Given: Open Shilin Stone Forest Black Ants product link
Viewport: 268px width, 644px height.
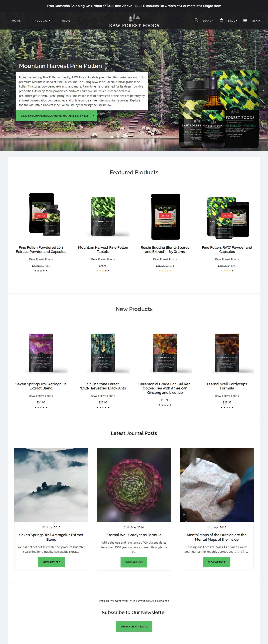Looking at the screenshot, I should [103, 386].
